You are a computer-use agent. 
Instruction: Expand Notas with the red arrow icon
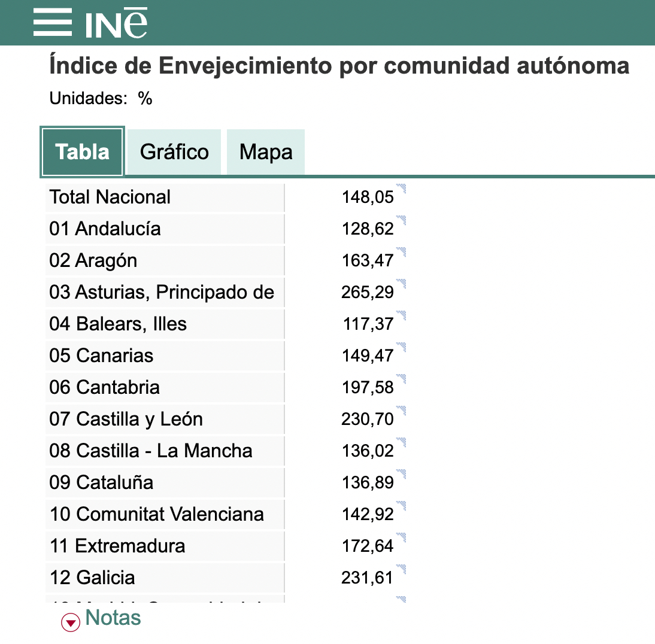[x=71, y=622]
